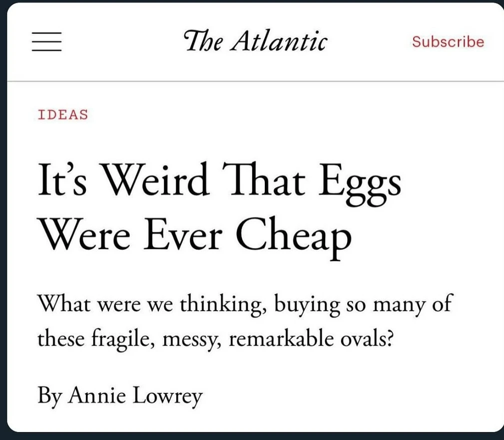The width and height of the screenshot is (504, 440).
Task: Open the hamburger navigation menu
Action: (46, 41)
